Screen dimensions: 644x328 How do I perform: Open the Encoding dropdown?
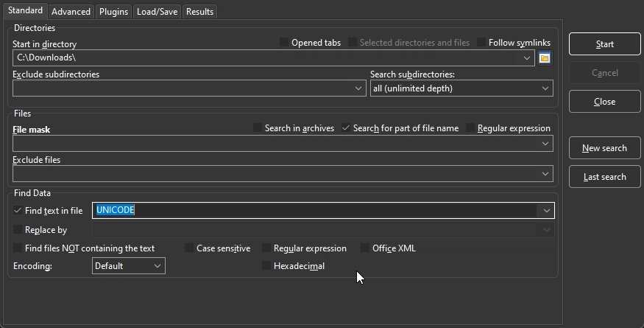158,266
